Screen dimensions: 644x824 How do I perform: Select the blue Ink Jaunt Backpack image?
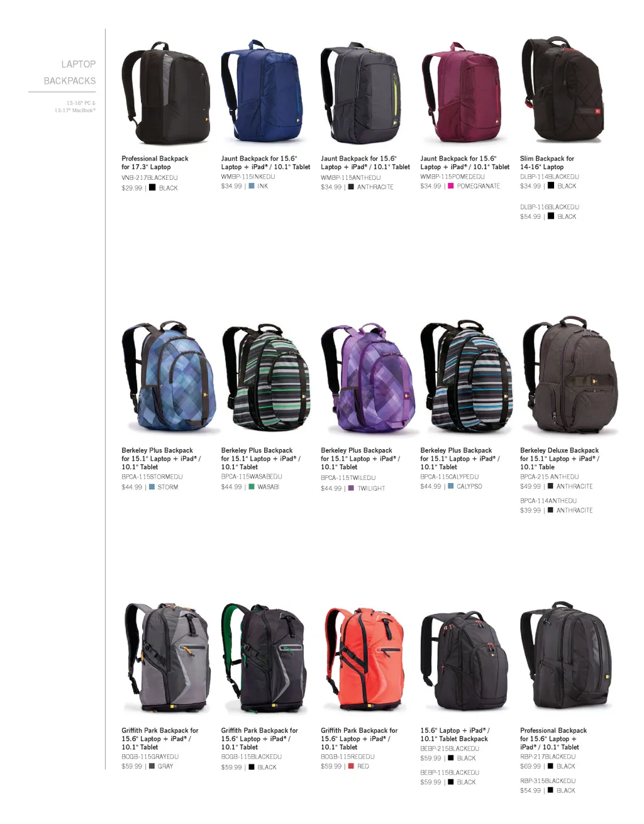click(262, 92)
